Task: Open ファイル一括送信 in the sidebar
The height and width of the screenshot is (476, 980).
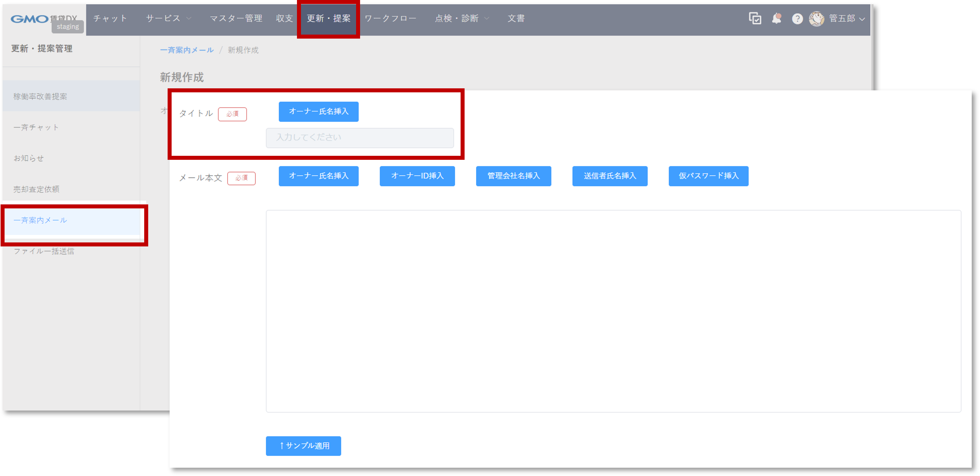Action: (x=44, y=251)
